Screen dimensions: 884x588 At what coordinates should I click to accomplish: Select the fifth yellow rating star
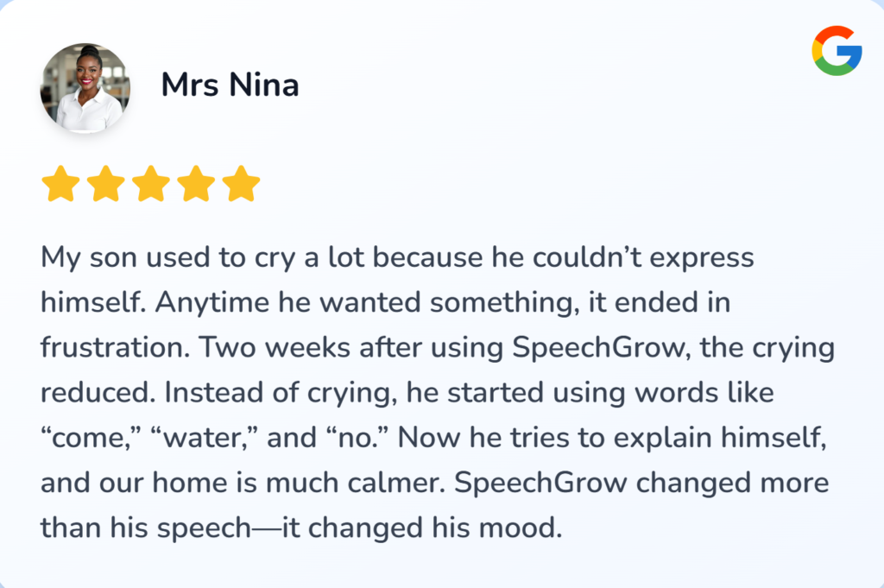pyautogui.click(x=241, y=185)
